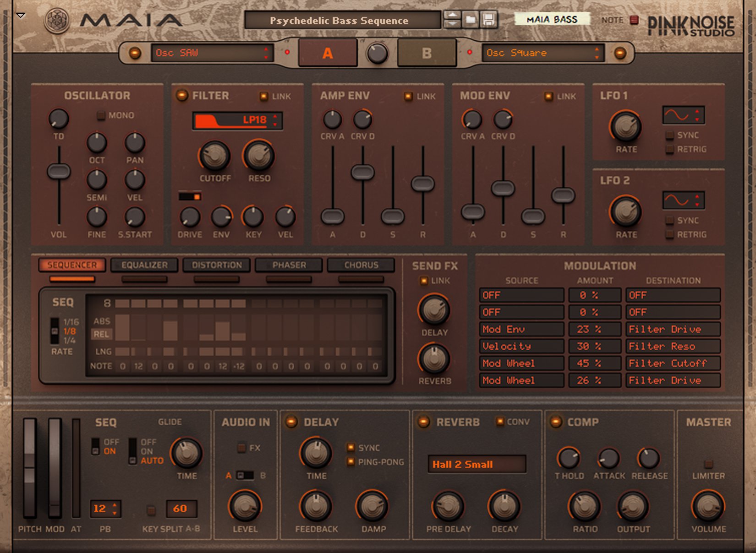Toggle the Filter LINK switch
Image resolution: width=756 pixels, height=553 pixels.
263,96
